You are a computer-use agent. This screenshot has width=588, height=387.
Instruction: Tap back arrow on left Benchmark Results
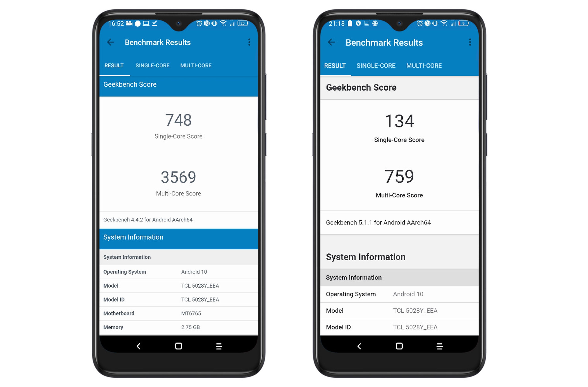(111, 42)
